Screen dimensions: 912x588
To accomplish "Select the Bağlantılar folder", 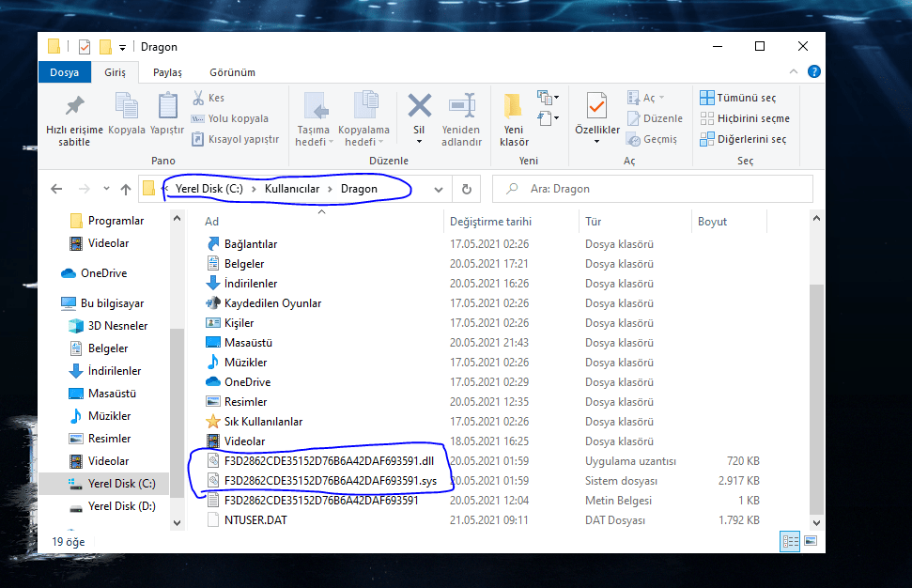I will 251,244.
